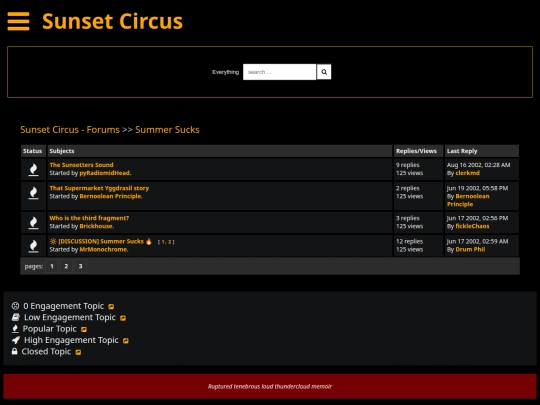
Task: Click the red footer tagline banner
Action: 270,386
